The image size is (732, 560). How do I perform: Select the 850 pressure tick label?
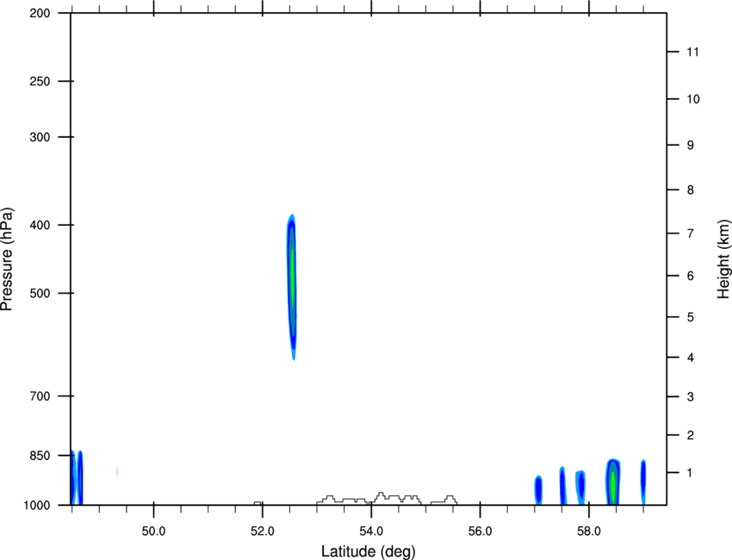pos(40,456)
